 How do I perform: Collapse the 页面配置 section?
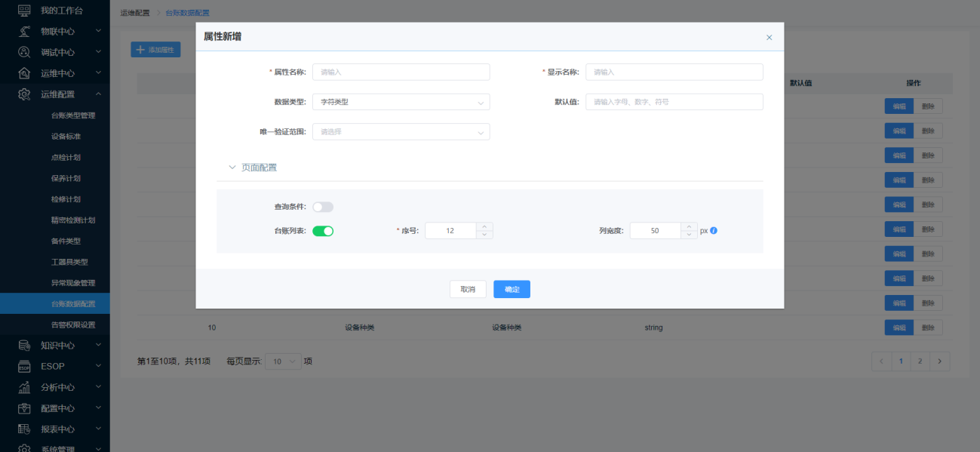(232, 168)
